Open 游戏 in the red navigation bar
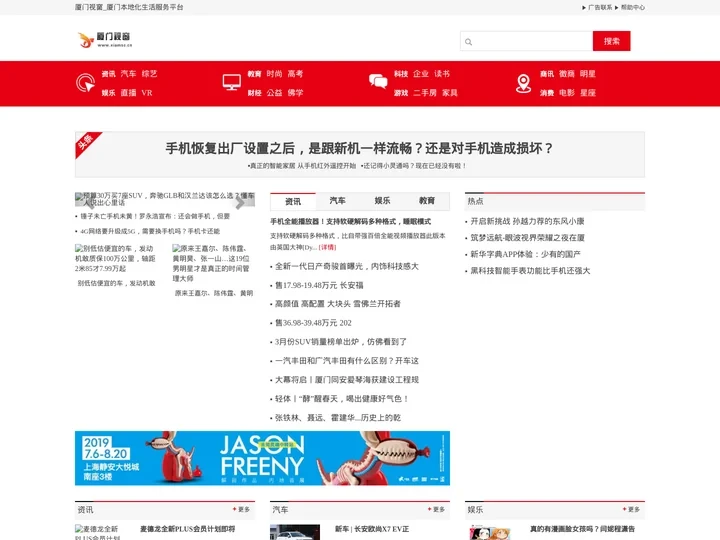Image resolution: width=720 pixels, height=540 pixels. (401, 93)
